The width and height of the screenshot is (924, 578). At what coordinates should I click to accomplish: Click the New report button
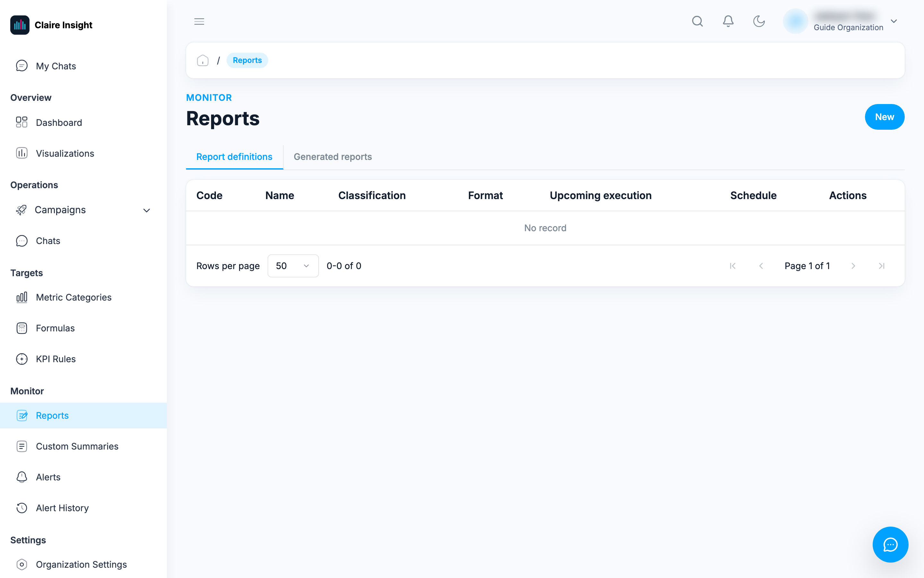click(884, 117)
